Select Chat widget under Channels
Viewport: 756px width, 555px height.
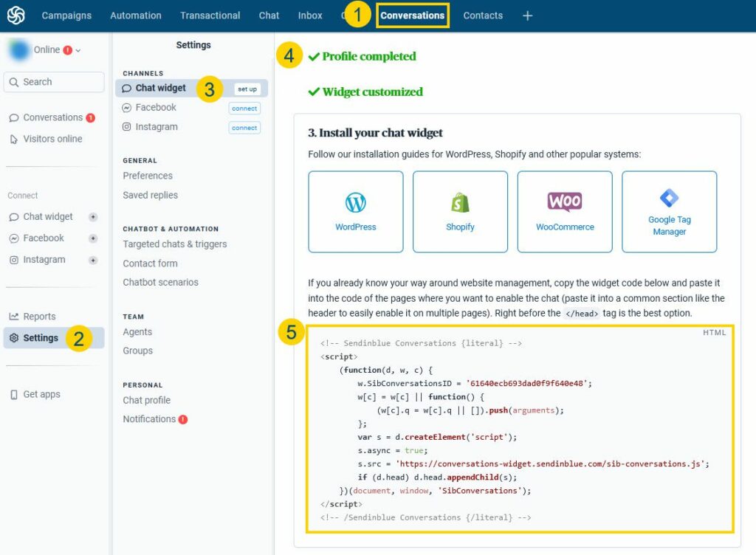(191, 88)
